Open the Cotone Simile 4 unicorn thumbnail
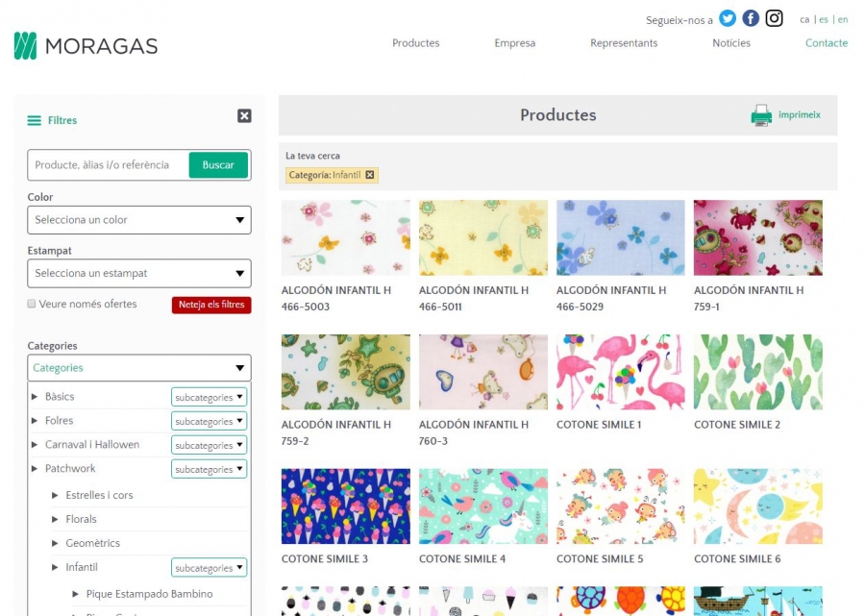The height and width of the screenshot is (616, 865). click(483, 506)
